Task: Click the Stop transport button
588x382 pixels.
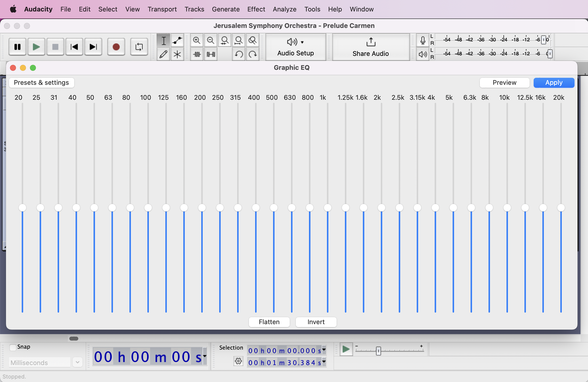Action: tap(55, 47)
